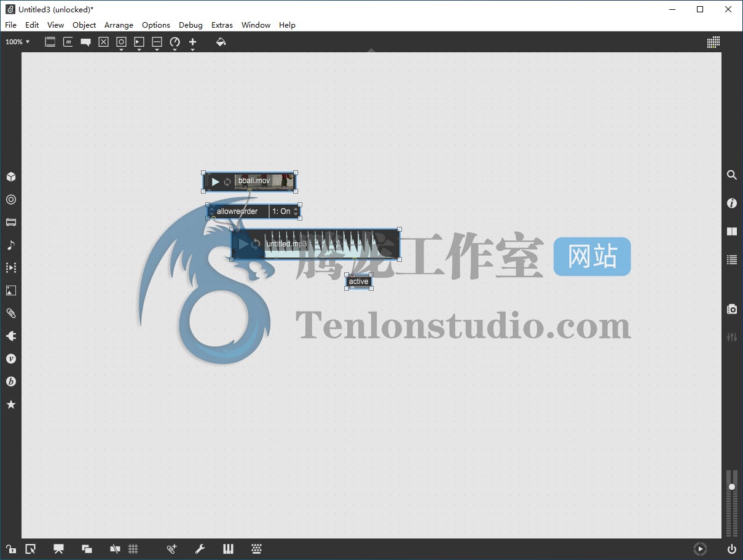The image size is (743, 560).
Task: Open the Edit menu
Action: click(32, 25)
